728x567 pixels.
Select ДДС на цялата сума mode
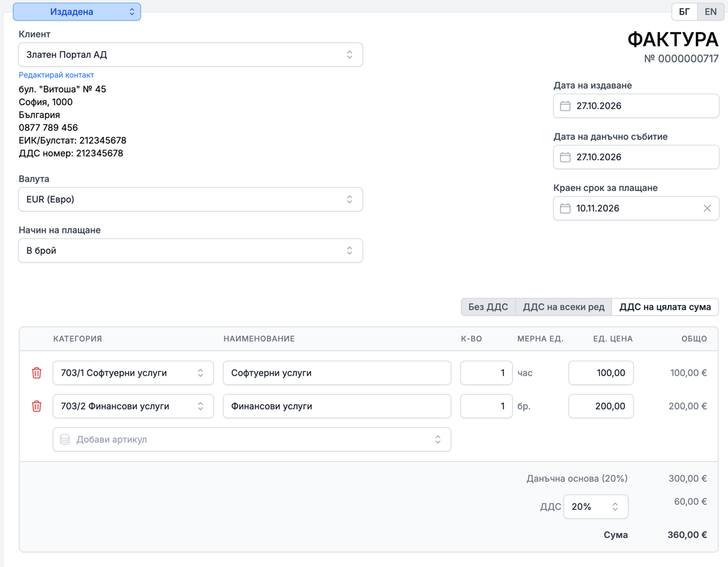coord(665,307)
